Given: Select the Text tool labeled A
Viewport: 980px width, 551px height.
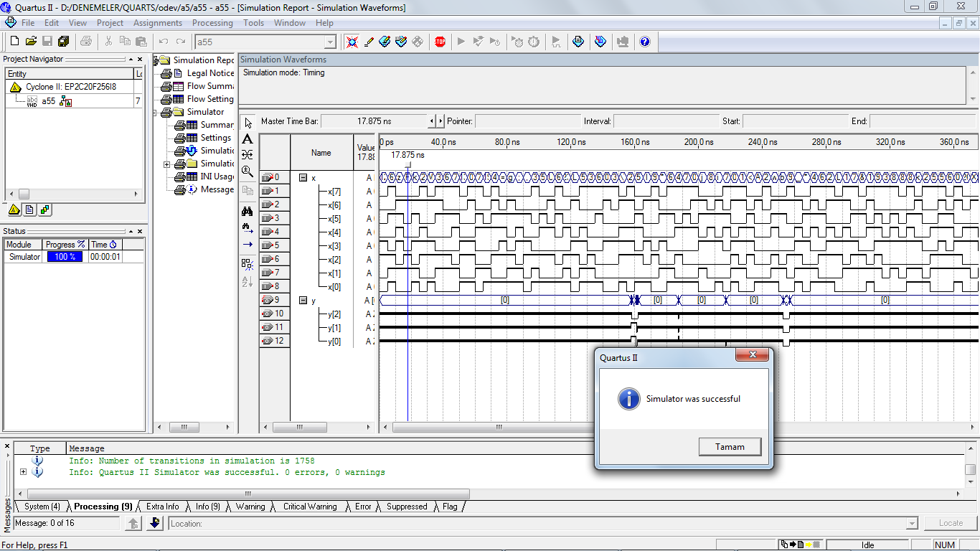Looking at the screenshot, I should (x=248, y=138).
